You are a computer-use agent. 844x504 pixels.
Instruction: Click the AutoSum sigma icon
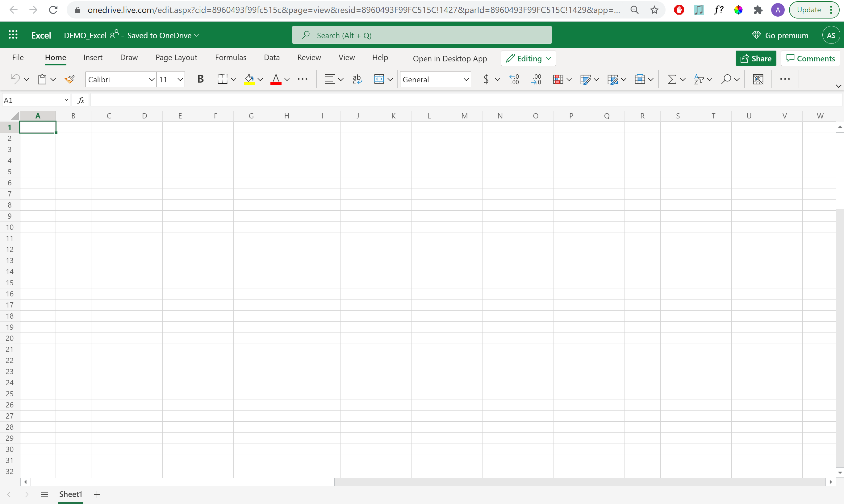coord(672,79)
